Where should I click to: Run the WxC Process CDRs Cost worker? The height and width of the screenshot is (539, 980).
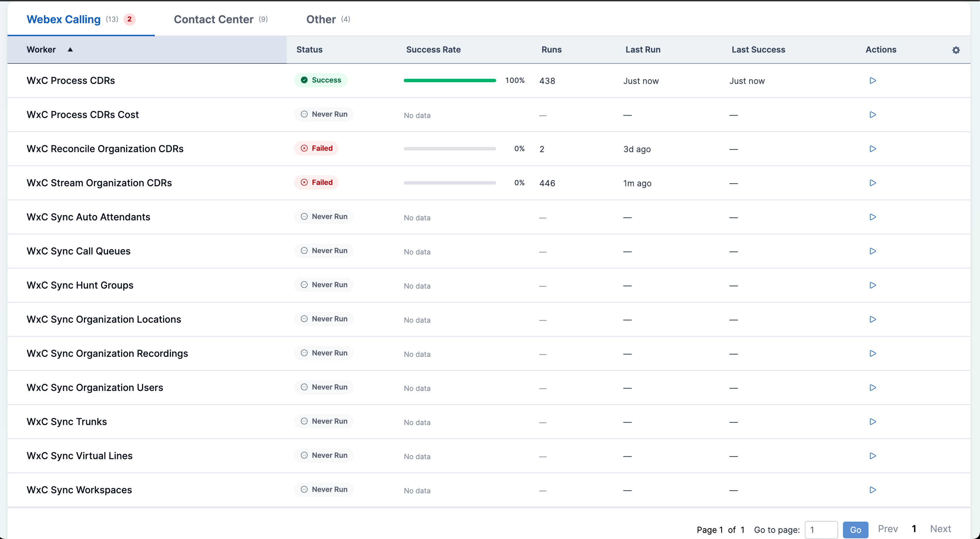coord(873,115)
